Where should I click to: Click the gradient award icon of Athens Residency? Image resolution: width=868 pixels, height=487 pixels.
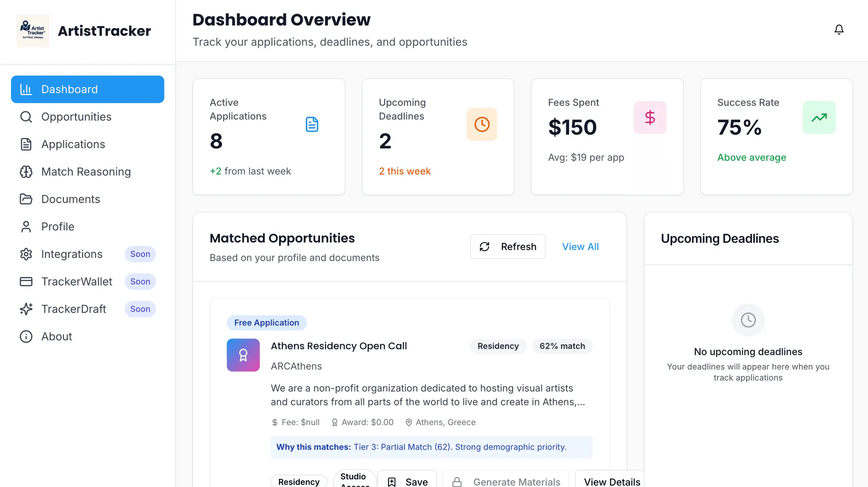[x=243, y=355]
